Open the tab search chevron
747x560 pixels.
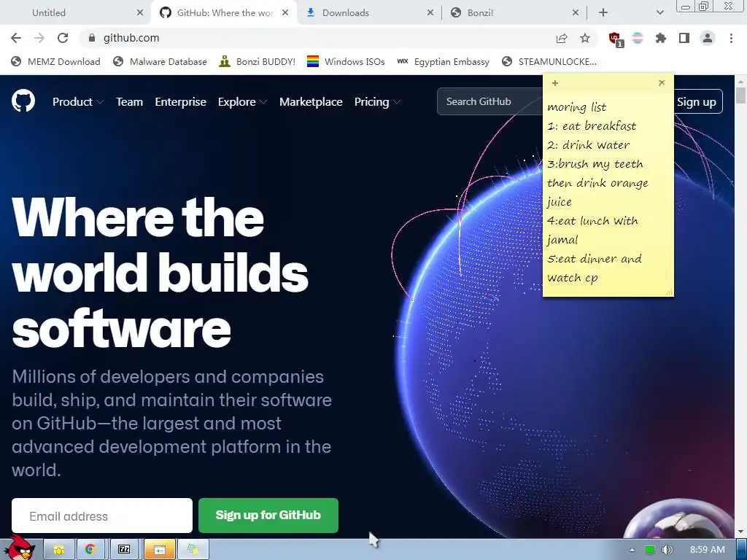click(x=659, y=13)
